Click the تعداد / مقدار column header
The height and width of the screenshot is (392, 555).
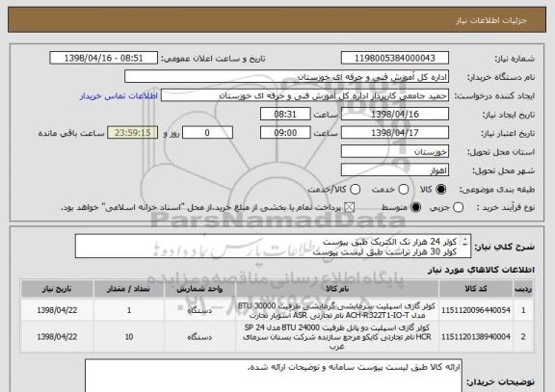coord(129,289)
